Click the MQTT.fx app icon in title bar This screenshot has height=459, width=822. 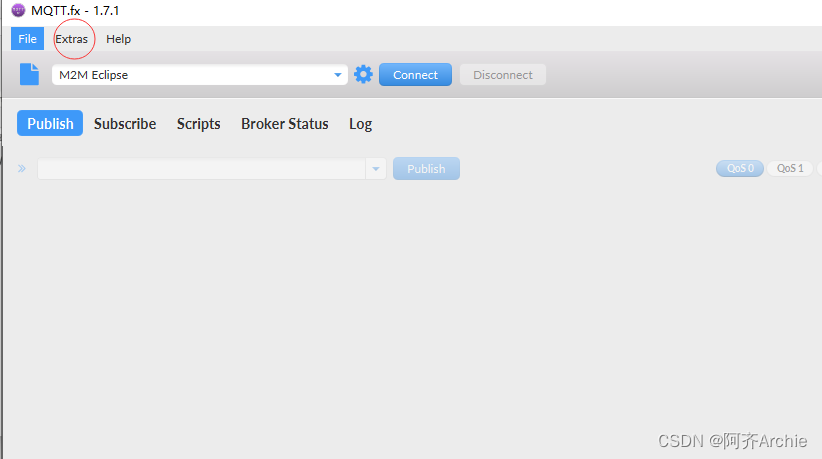18,10
